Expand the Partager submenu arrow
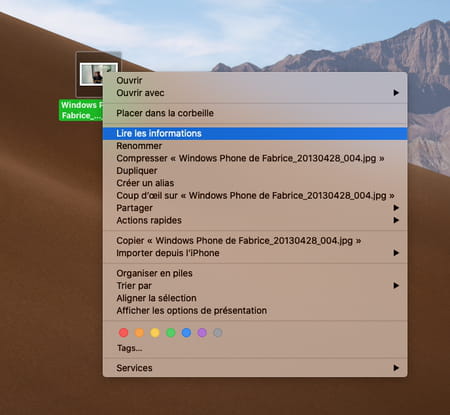This screenshot has width=450, height=415. pos(396,208)
